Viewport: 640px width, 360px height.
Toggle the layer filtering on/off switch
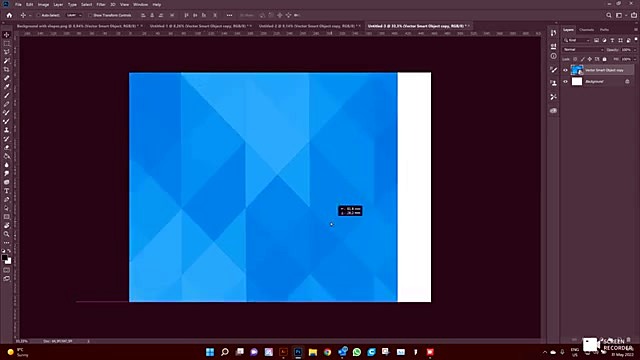pos(636,40)
